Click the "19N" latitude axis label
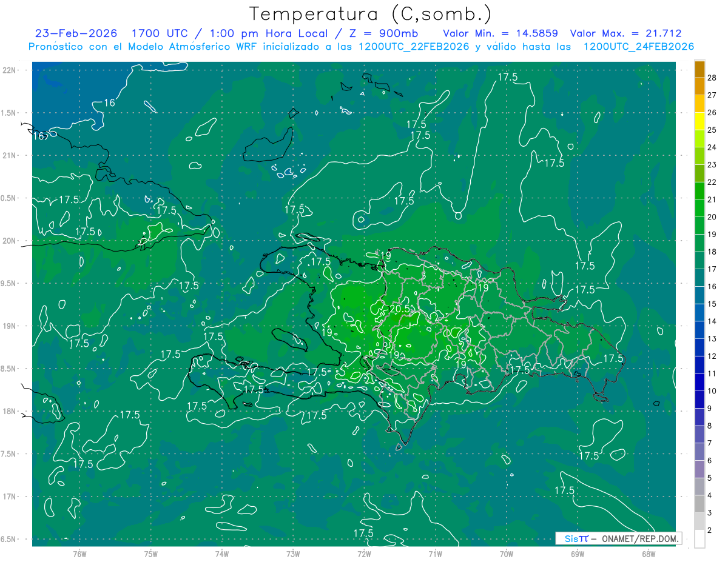728x562 pixels. (10, 326)
